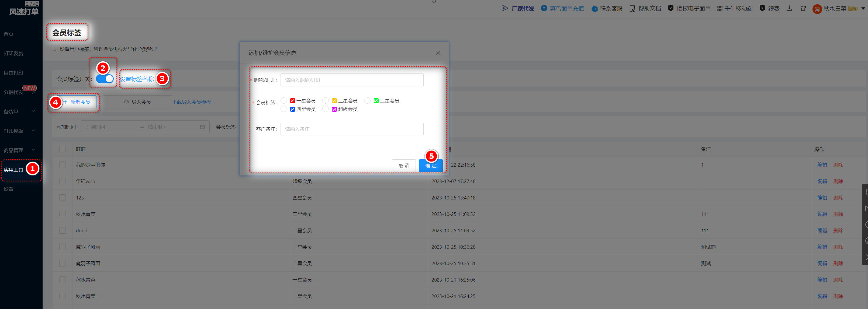Click 取消 in the dialog

click(x=404, y=166)
